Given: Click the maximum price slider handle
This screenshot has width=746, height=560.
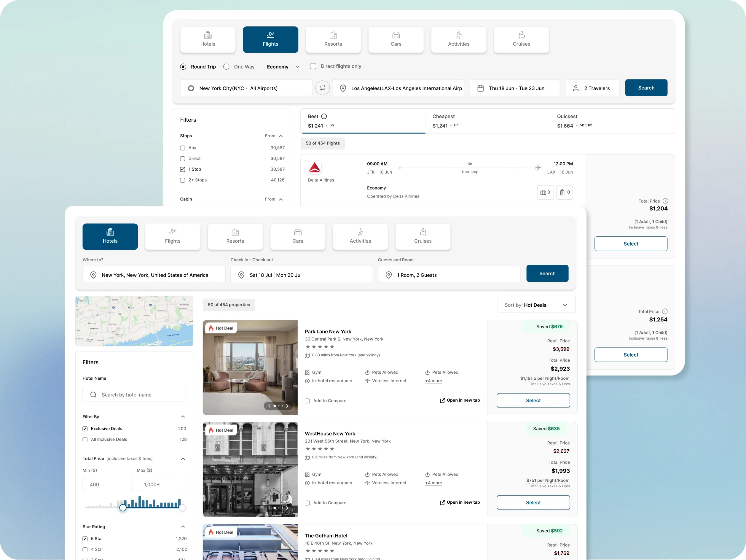Looking at the screenshot, I should [x=182, y=508].
